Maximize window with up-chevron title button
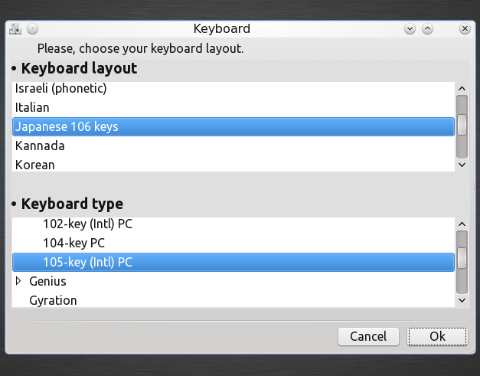 (x=427, y=29)
